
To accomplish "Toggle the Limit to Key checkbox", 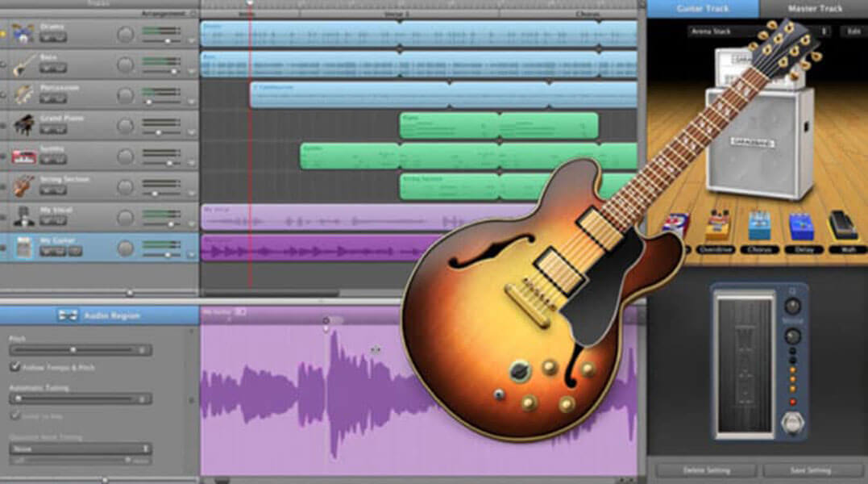I will click(15, 415).
